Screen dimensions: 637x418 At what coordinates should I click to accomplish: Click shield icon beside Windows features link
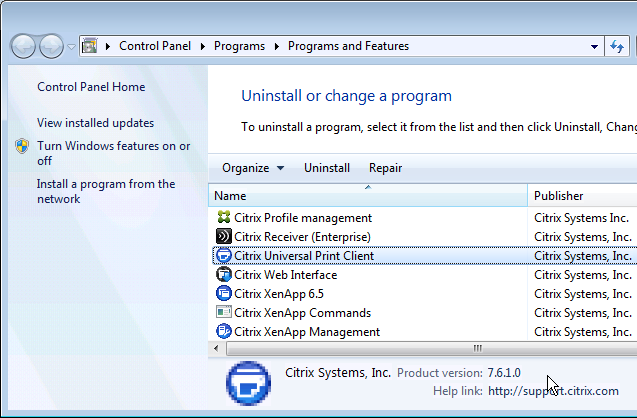point(22,146)
